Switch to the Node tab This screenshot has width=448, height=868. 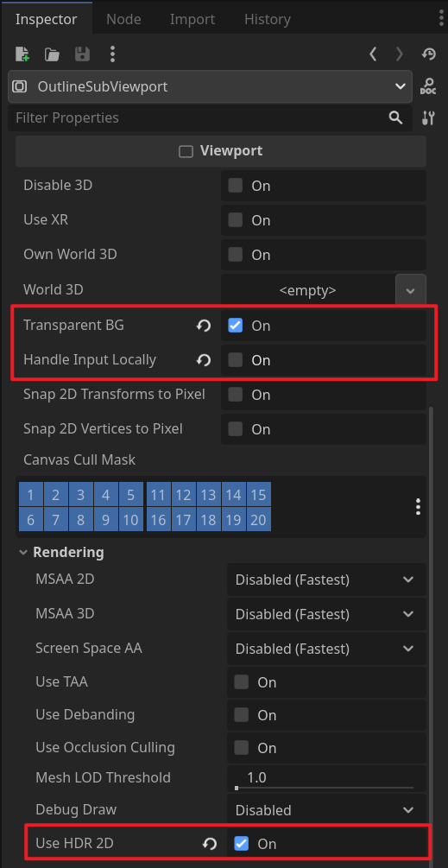(123, 19)
